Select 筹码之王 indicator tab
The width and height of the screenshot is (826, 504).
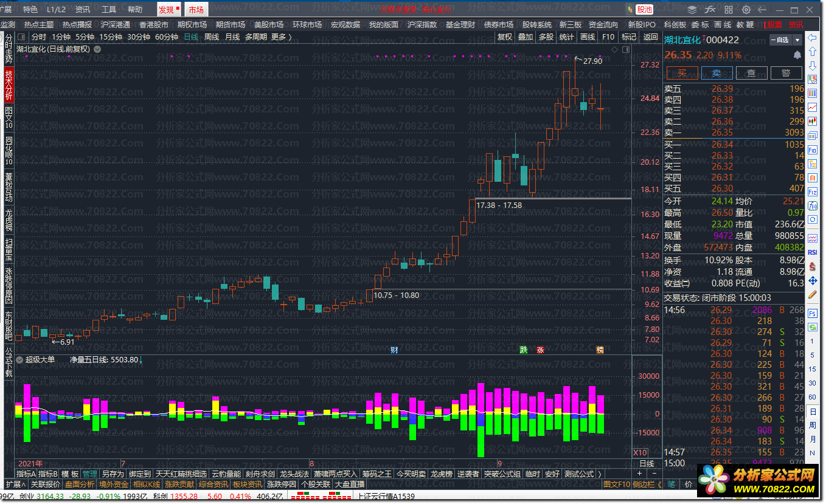[x=377, y=474]
